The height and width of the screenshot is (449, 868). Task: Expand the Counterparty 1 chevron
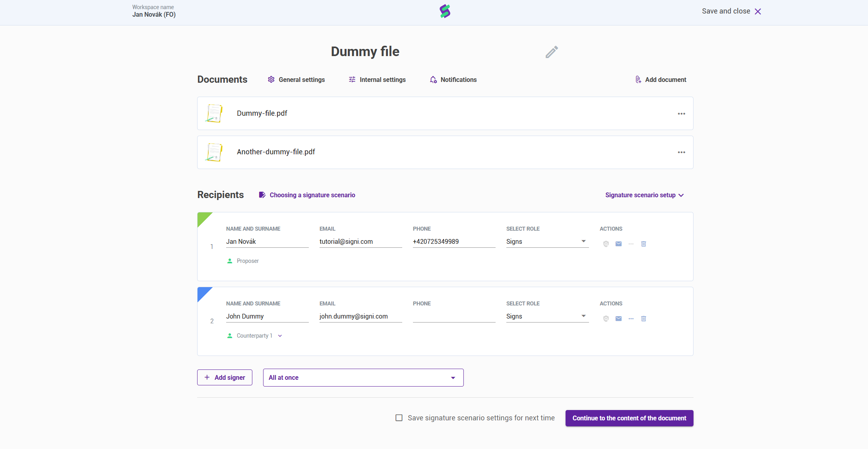280,336
